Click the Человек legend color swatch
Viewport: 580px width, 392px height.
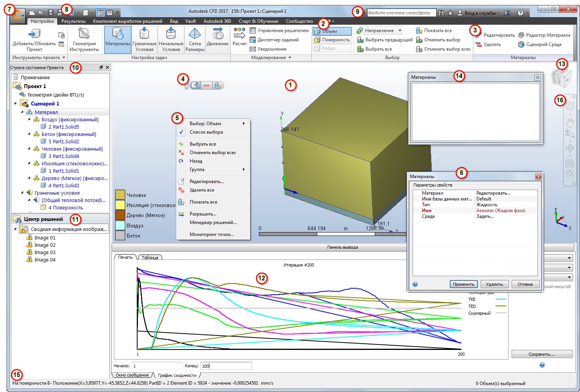[x=120, y=195]
